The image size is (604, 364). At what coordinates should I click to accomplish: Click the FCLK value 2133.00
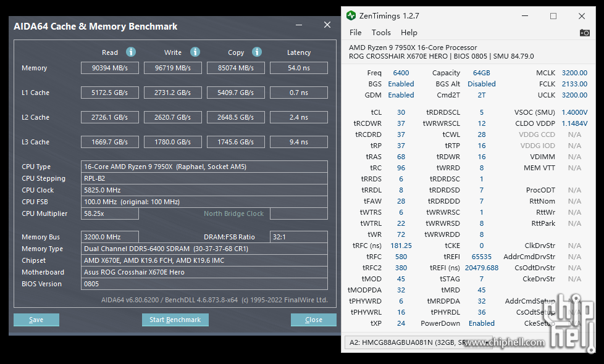(x=574, y=84)
